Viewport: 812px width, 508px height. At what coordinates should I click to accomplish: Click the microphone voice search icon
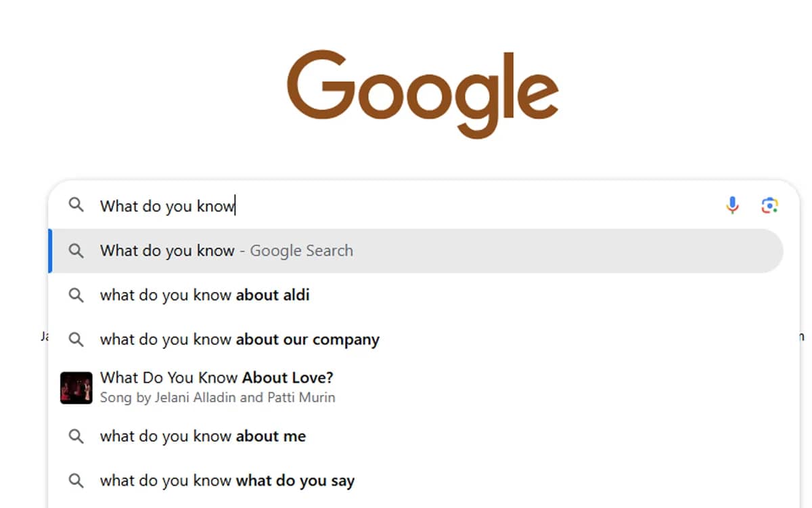[x=733, y=205]
